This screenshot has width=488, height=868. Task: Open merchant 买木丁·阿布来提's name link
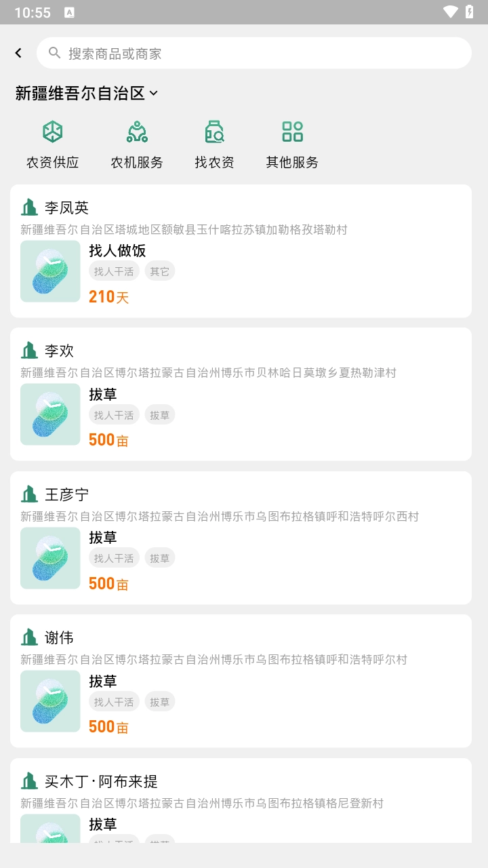pos(101,781)
